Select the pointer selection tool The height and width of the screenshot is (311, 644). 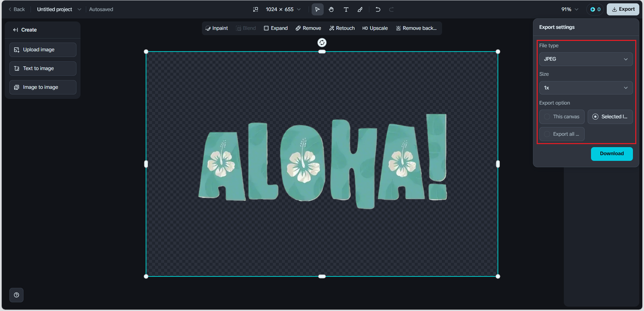click(317, 9)
